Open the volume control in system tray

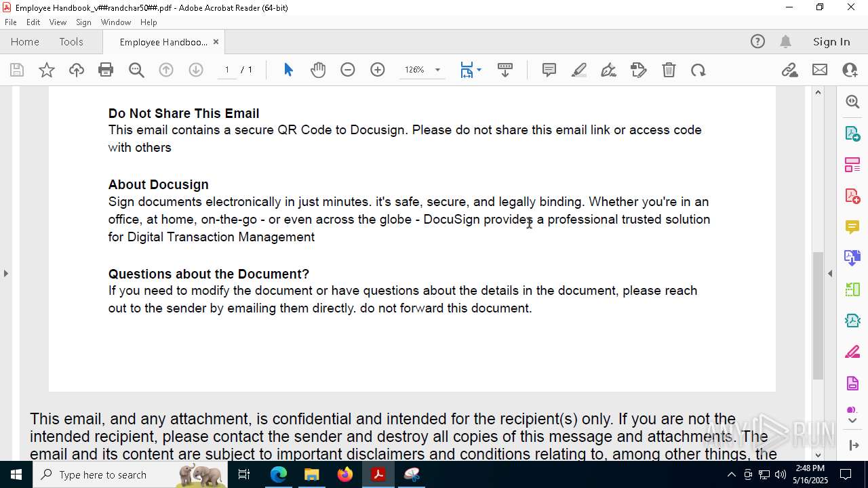point(781,474)
